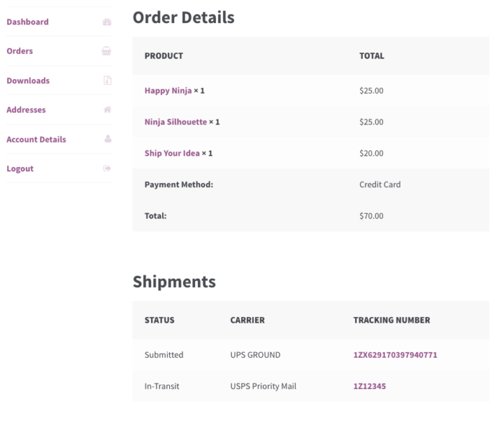Open the Dashboard menu item
The image size is (504, 422).
(27, 22)
